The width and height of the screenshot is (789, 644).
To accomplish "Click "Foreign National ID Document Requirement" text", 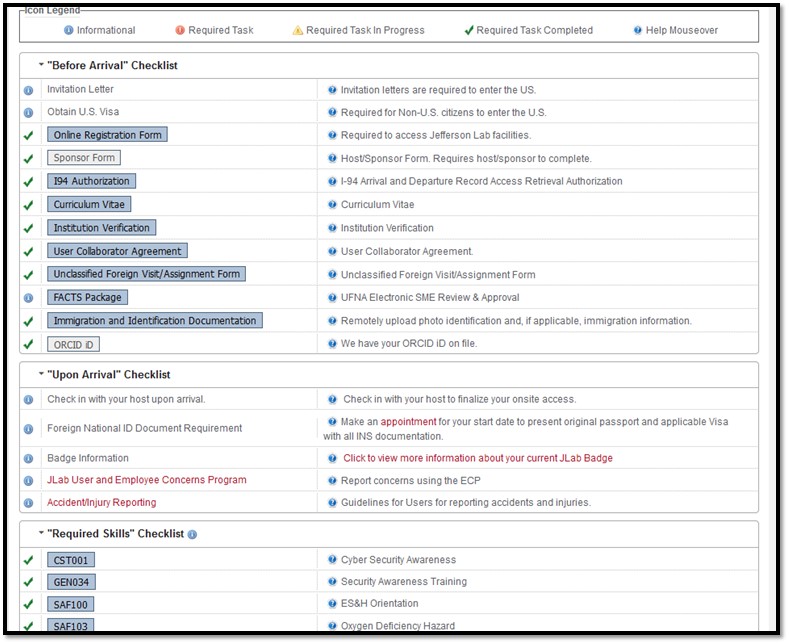I will [145, 428].
